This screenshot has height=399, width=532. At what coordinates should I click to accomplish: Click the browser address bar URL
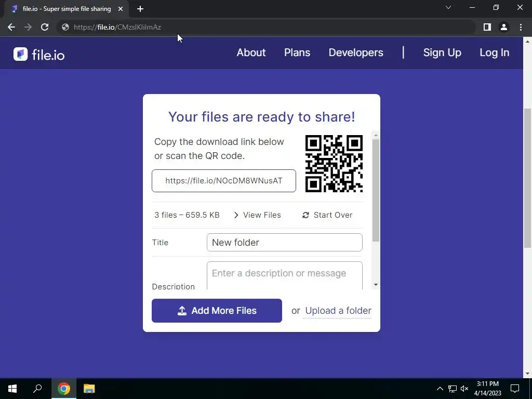tap(117, 27)
